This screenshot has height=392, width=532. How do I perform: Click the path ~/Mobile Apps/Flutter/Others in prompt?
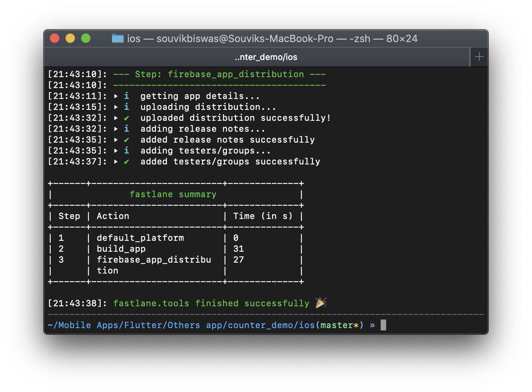coord(124,325)
